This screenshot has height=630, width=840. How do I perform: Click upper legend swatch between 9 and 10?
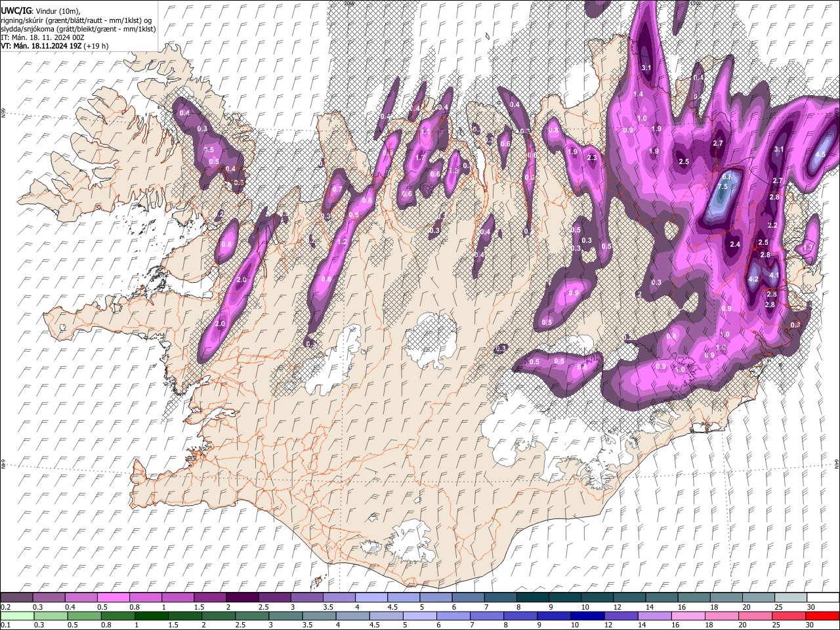pos(564,597)
